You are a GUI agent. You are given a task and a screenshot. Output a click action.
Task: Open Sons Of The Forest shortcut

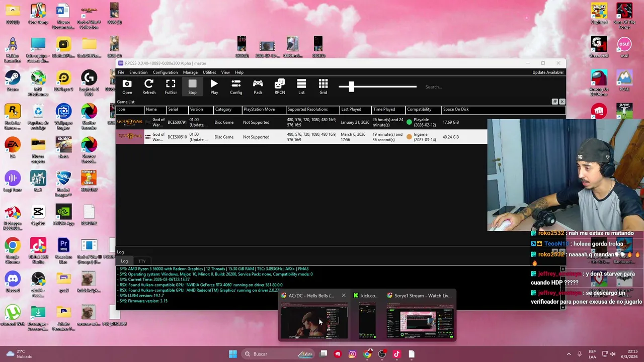click(624, 16)
